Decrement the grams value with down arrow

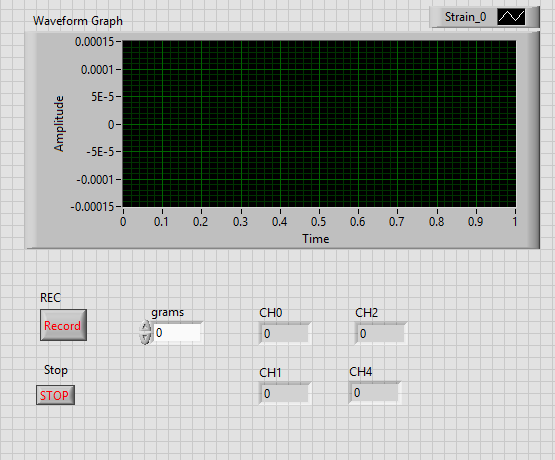click(145, 338)
